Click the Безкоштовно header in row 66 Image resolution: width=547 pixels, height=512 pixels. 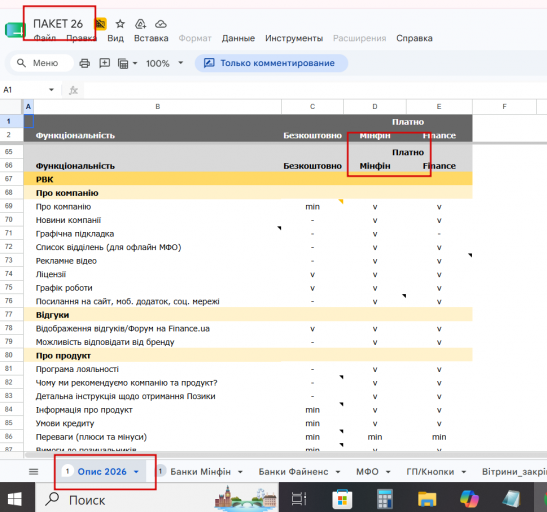(x=312, y=166)
